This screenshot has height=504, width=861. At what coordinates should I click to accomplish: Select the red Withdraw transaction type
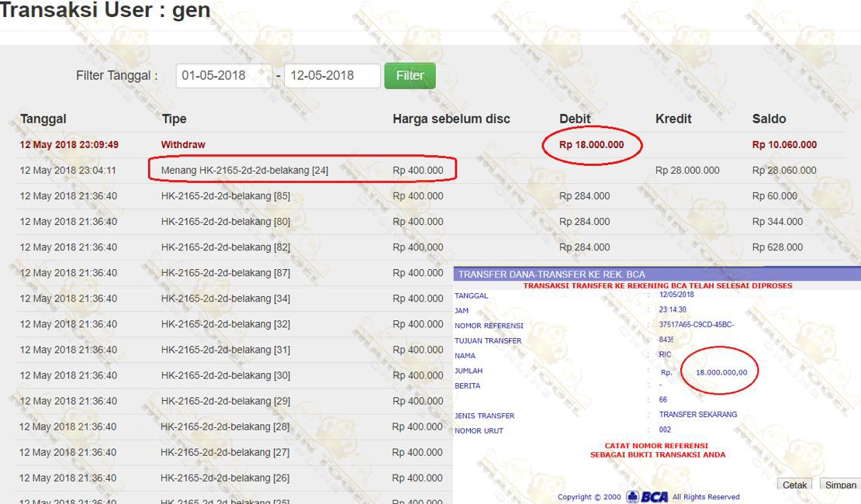pos(183,145)
